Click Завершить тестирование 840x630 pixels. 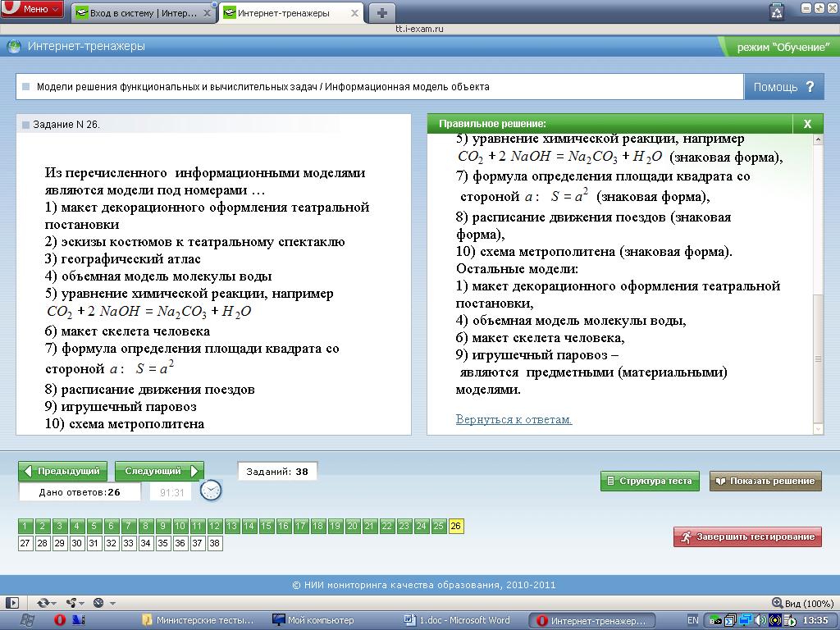[x=747, y=536]
